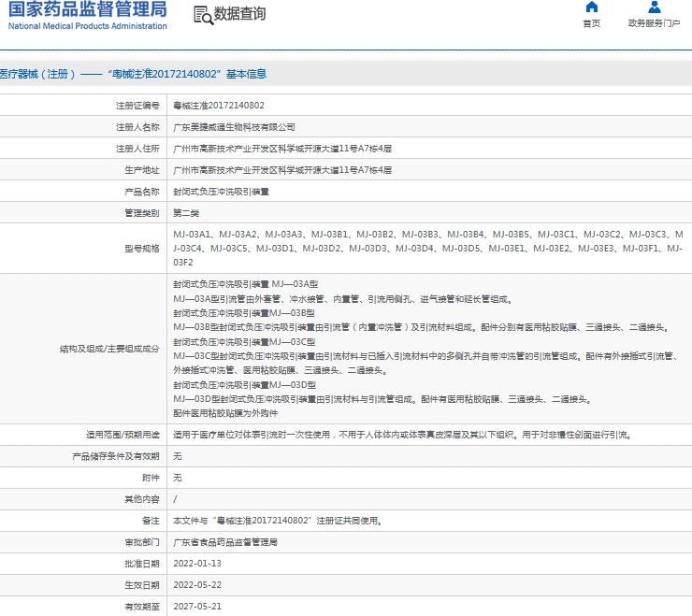Click the line 封闭式负压冲洗吸引装置MJ—03D型

244,385
